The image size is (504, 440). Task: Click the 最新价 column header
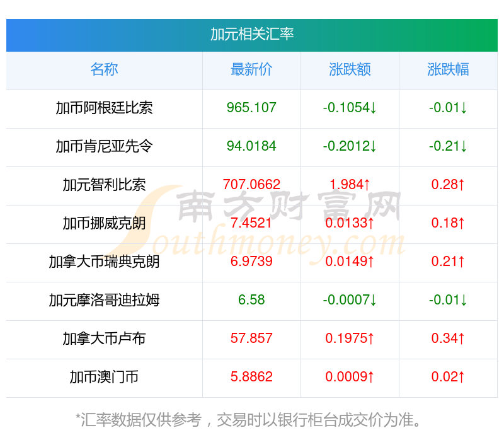click(251, 69)
